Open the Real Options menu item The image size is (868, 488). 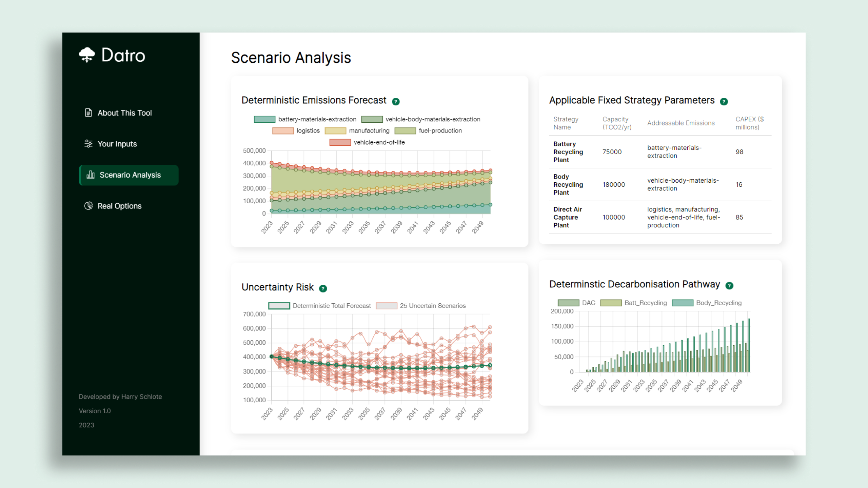point(119,206)
